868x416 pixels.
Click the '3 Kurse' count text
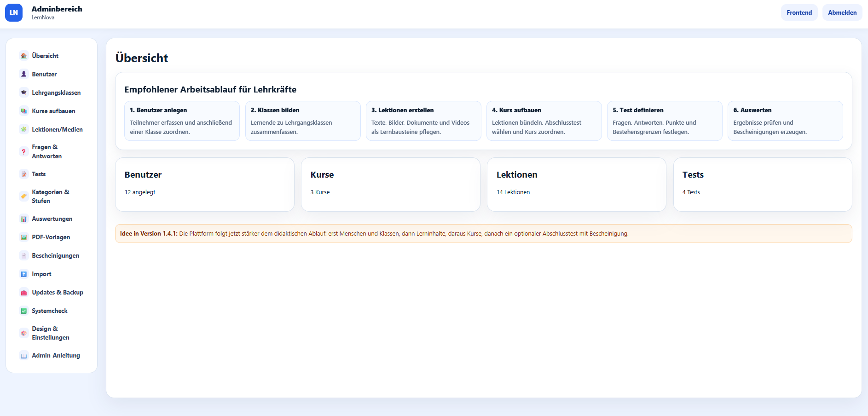tap(320, 192)
